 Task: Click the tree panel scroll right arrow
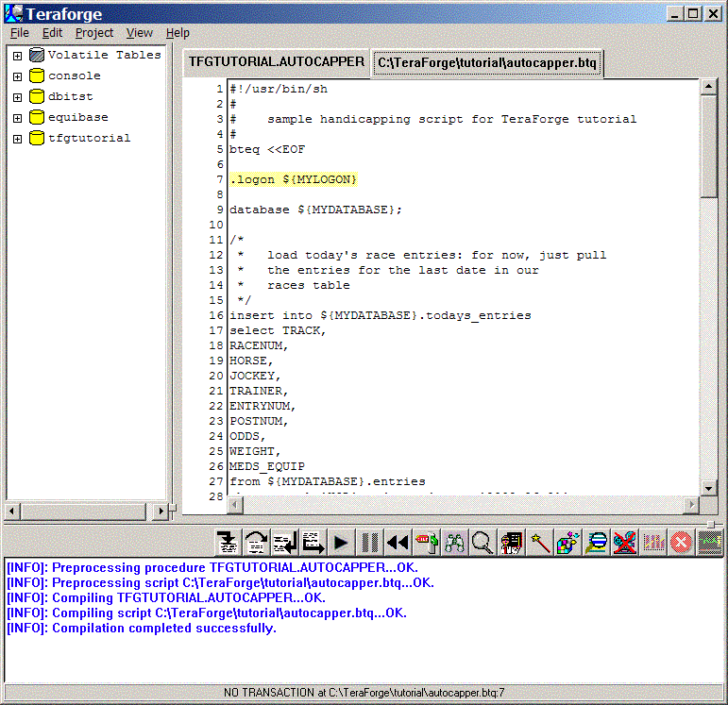pyautogui.click(x=161, y=512)
